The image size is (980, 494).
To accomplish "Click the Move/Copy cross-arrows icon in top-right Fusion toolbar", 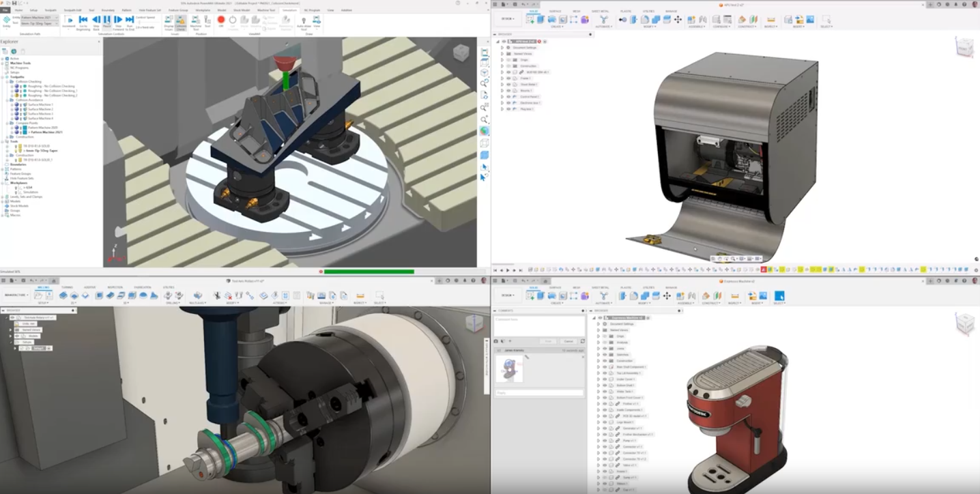I will (678, 20).
